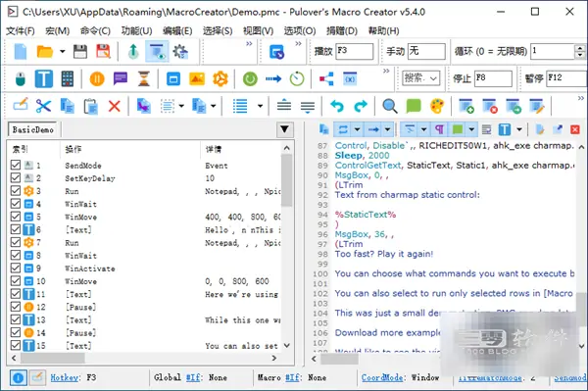Close preview pane red X icon
588x391 pixels.
[575, 129]
